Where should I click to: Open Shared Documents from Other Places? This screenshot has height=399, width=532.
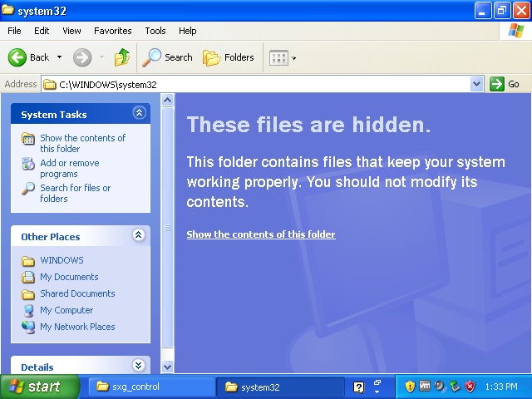point(77,293)
